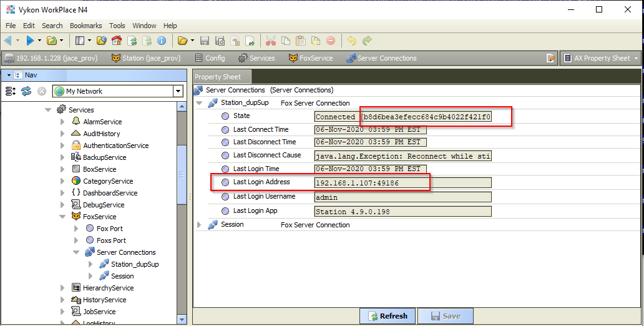644x326 pixels.
Task: Click the Save Bog icon next to Save
Action: (x=220, y=41)
